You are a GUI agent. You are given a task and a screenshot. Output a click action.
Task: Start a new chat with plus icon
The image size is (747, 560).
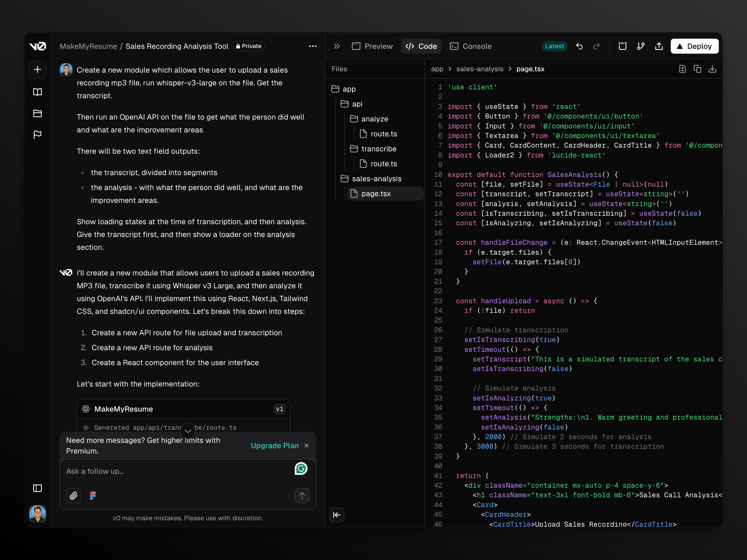[x=38, y=70]
